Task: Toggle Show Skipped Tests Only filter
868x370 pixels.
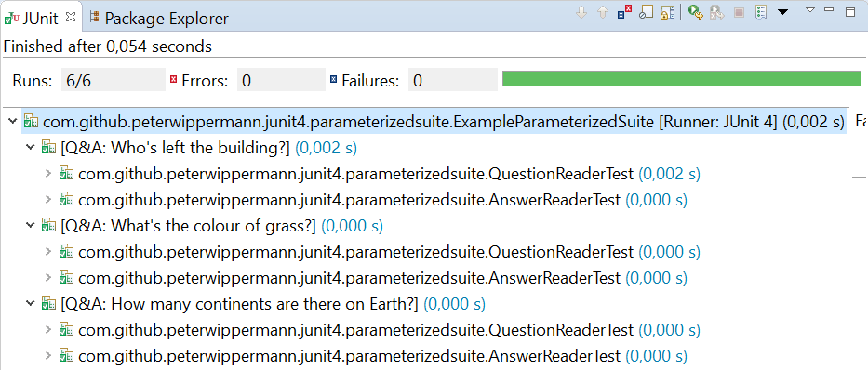Action: (646, 12)
